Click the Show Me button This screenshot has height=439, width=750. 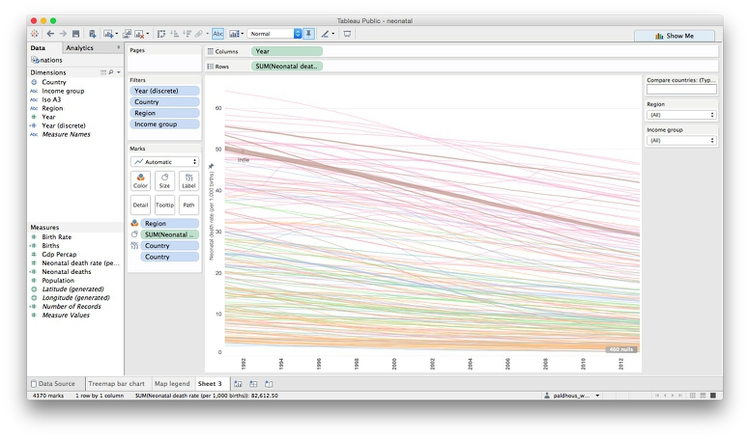[674, 35]
